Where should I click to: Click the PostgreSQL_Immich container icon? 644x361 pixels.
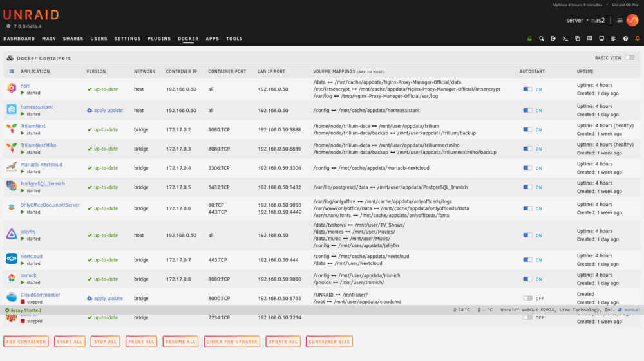coord(12,186)
